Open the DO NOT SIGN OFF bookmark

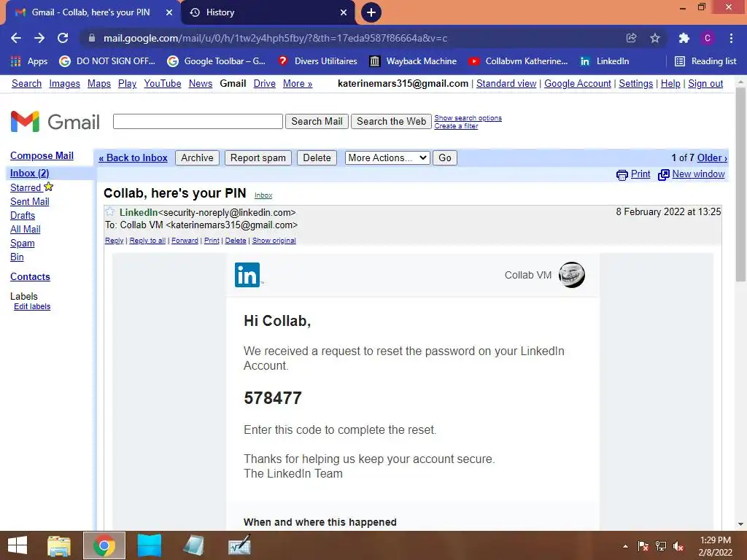(x=107, y=61)
